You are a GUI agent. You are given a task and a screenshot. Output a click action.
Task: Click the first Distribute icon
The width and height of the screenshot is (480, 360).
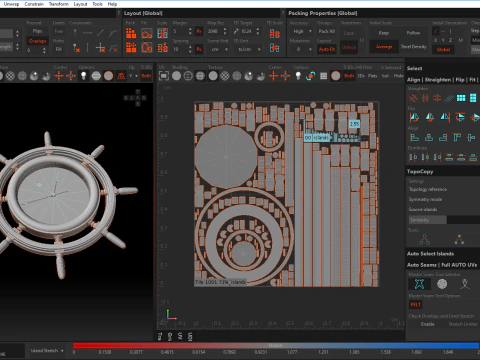tap(413, 157)
